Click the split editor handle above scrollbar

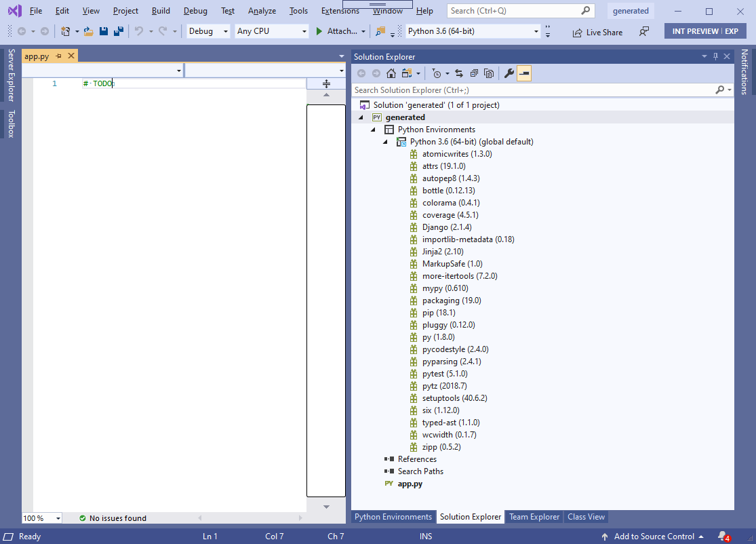(x=326, y=84)
